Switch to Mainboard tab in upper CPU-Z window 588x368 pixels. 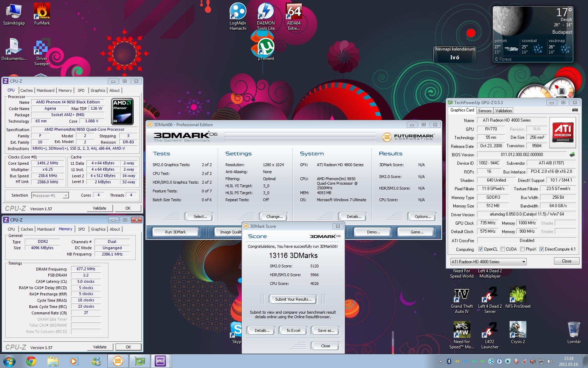coord(45,90)
